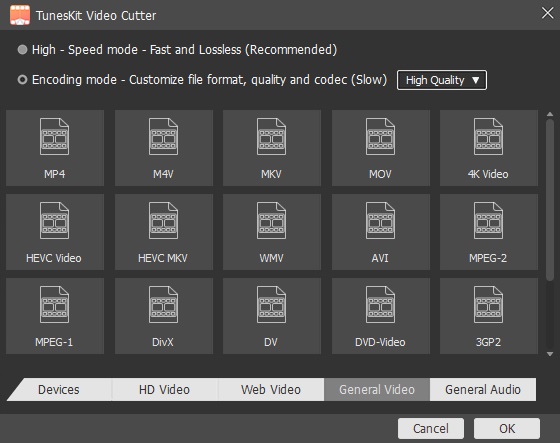Open the High Quality dropdown
Screen dimensions: 560x443
pyautogui.click(x=442, y=80)
